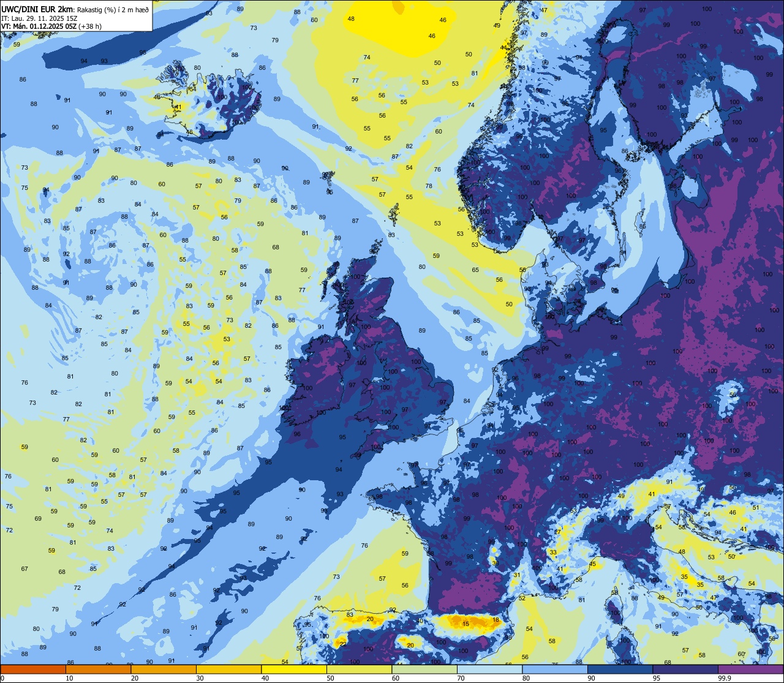The height and width of the screenshot is (683, 784).
Task: Click the 50–60 legend color segment
Action: pos(359,669)
